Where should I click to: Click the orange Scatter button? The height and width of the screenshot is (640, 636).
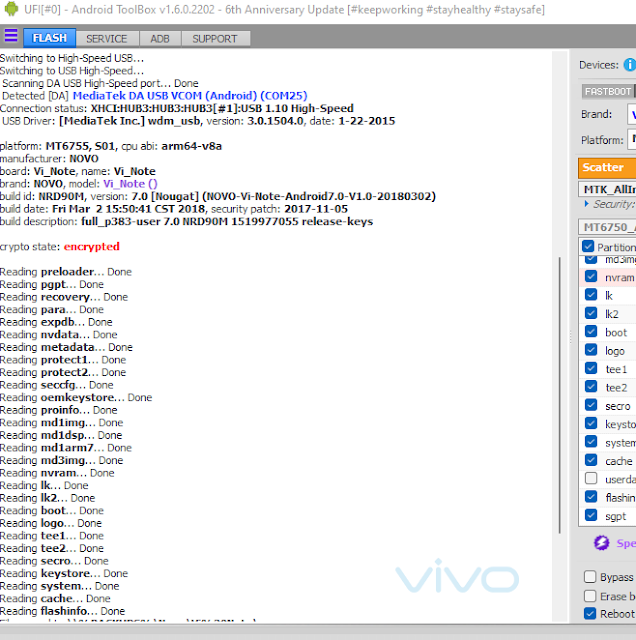pyautogui.click(x=606, y=167)
